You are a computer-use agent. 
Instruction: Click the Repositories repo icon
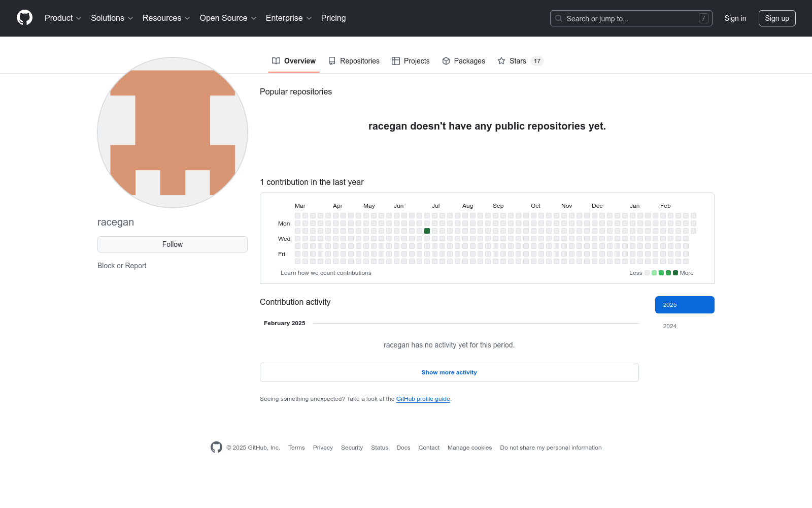pos(332,61)
